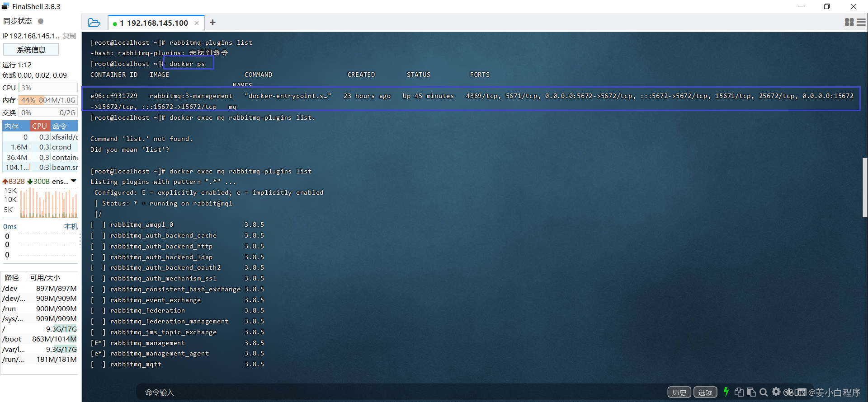This screenshot has width=868, height=402.
Task: Open the terminal settings gear icon
Action: click(x=776, y=392)
